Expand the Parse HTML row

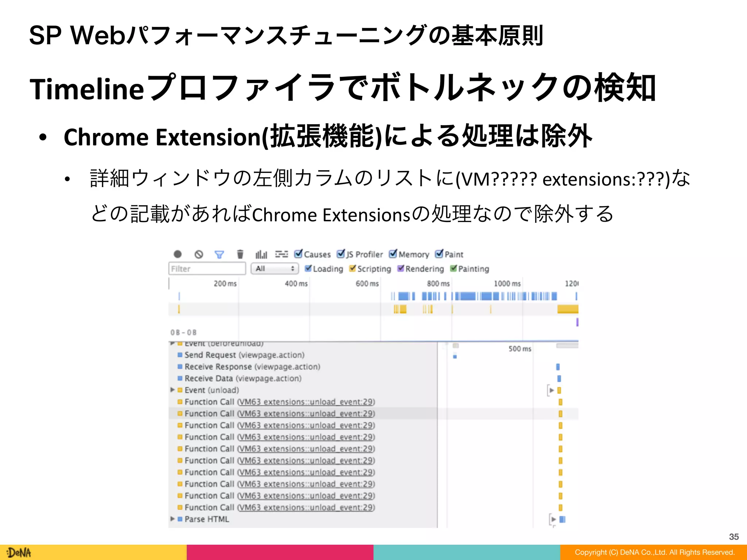coord(173,519)
